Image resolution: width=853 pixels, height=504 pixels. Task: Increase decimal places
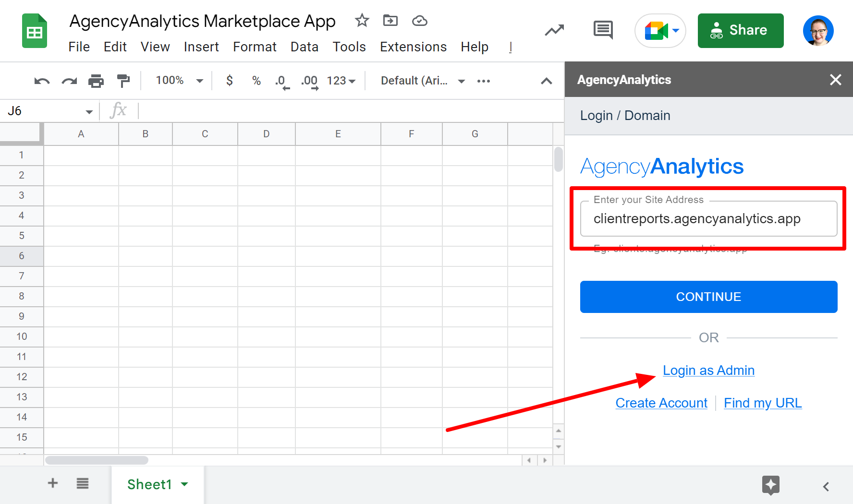(310, 82)
